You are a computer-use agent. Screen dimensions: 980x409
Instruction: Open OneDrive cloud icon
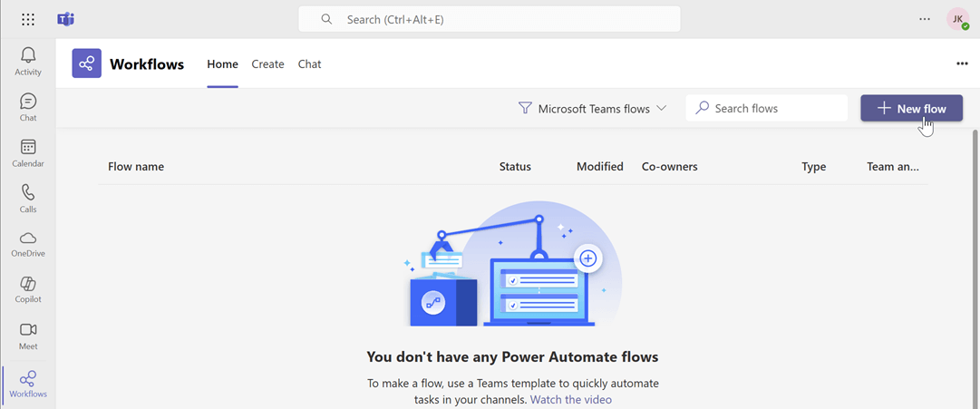[x=28, y=243]
